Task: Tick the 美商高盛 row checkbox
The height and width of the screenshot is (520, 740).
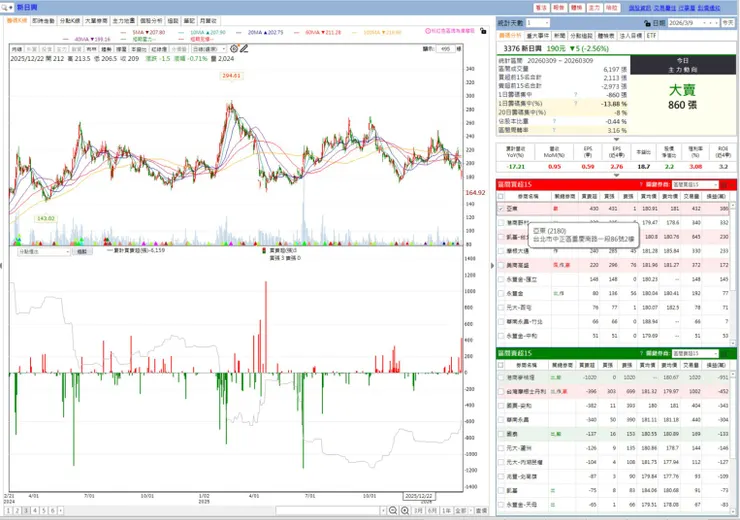Action: (x=501, y=265)
